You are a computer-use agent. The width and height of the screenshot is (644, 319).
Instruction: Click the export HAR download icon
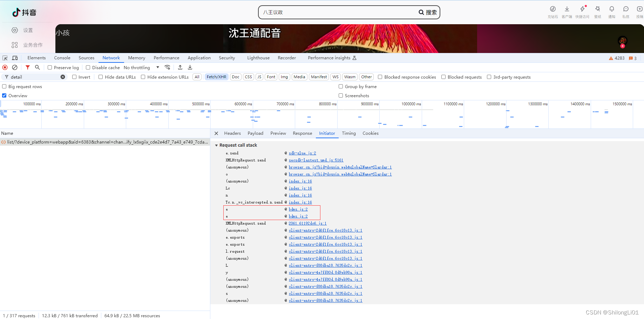(x=190, y=67)
